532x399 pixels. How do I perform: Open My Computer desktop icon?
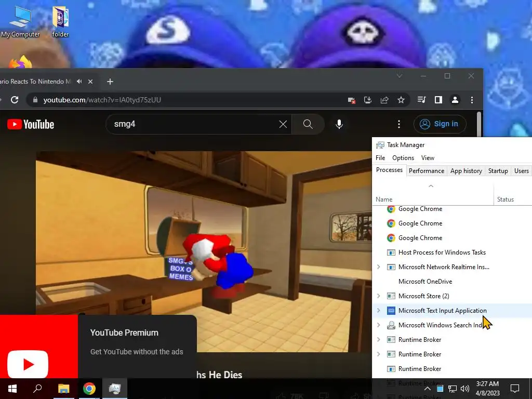tap(20, 22)
